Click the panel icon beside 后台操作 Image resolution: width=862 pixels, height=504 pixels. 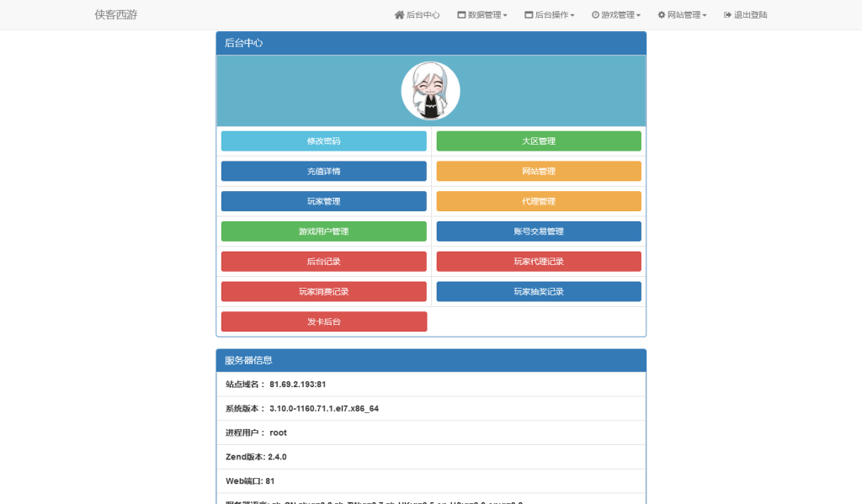pos(528,14)
